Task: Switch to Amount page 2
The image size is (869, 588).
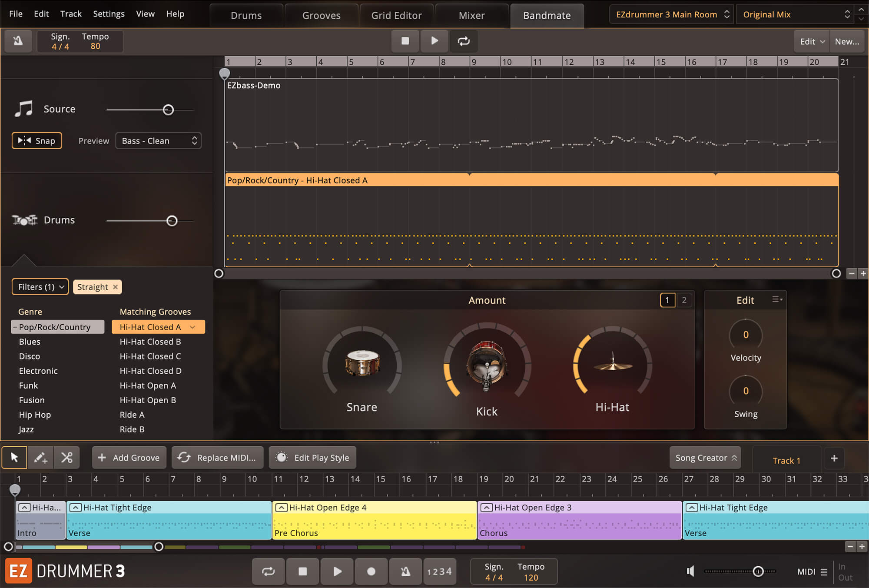Action: pos(684,300)
